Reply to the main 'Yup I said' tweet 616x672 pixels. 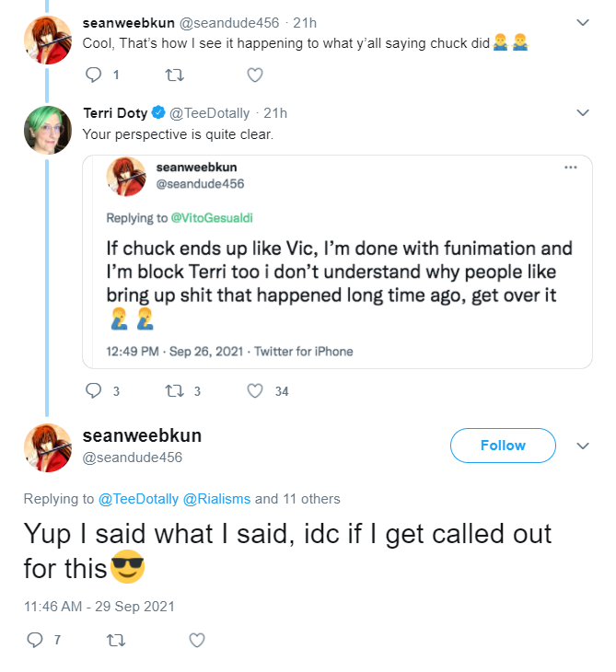[35, 640]
